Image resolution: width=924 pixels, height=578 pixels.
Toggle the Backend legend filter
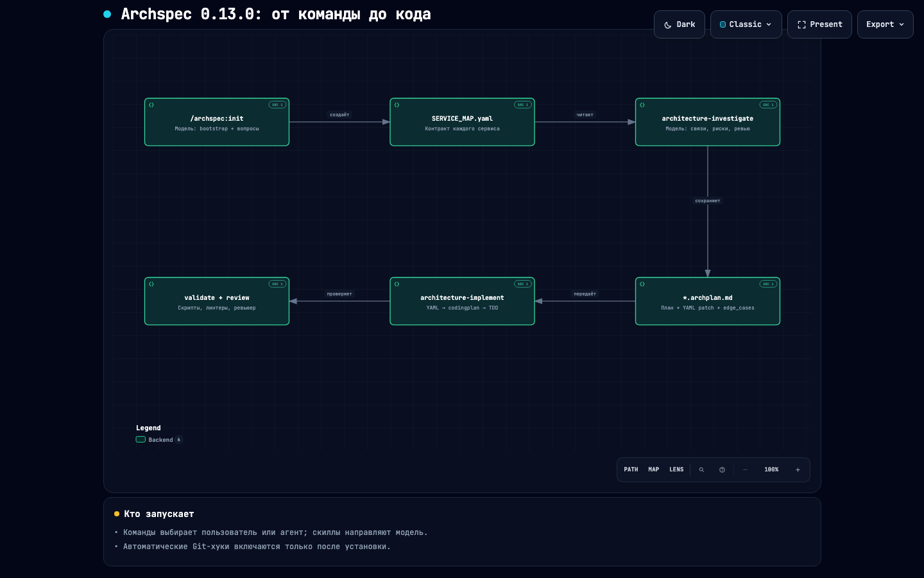pos(159,440)
